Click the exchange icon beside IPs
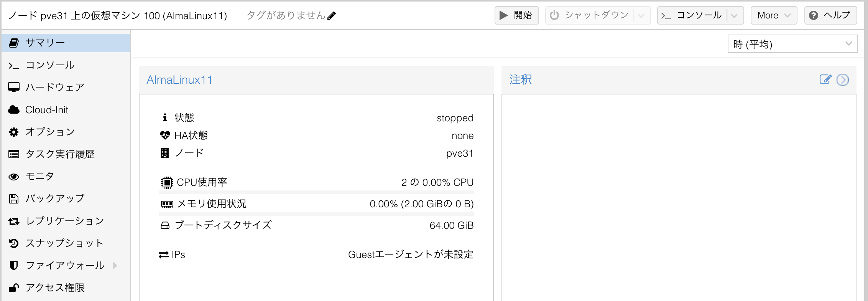868x301 pixels. [x=164, y=255]
